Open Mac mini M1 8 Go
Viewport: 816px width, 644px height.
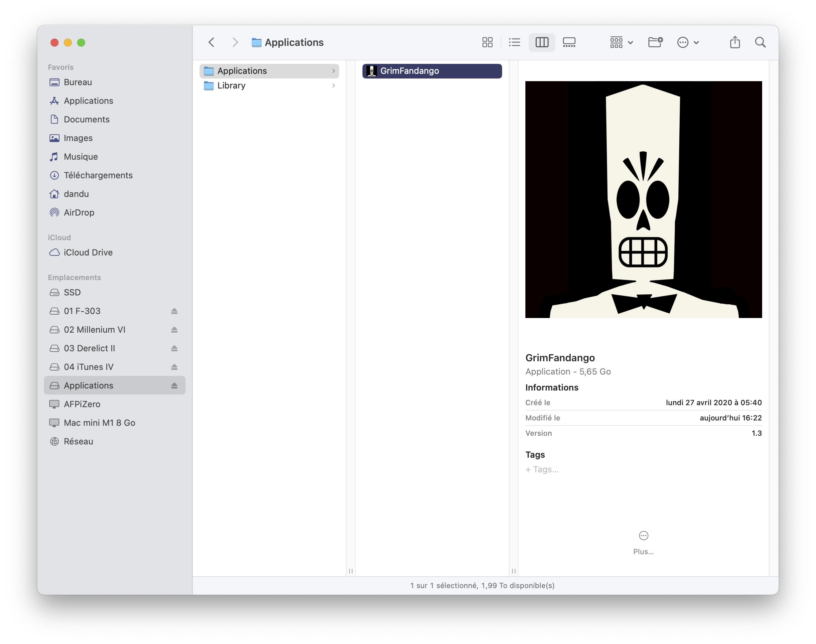click(115, 423)
